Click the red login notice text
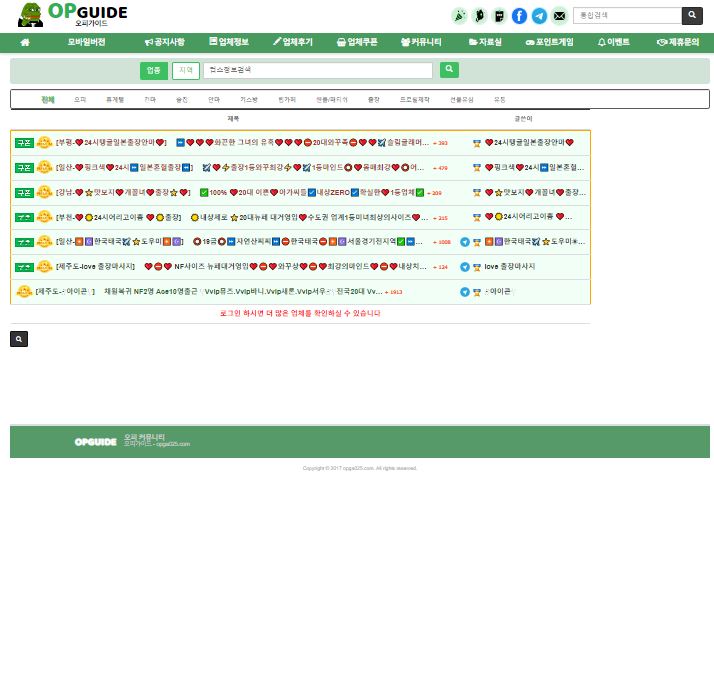The height and width of the screenshot is (686, 714). [x=300, y=313]
